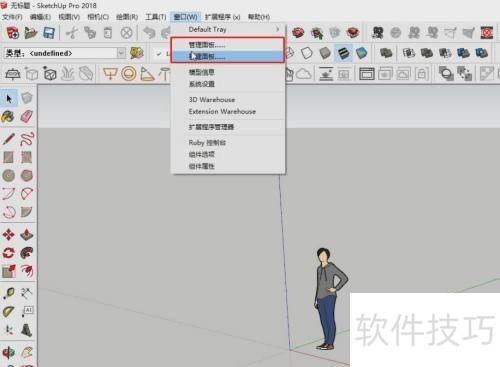Use the Union solid tool
The image size is (500, 367).
(427, 53)
